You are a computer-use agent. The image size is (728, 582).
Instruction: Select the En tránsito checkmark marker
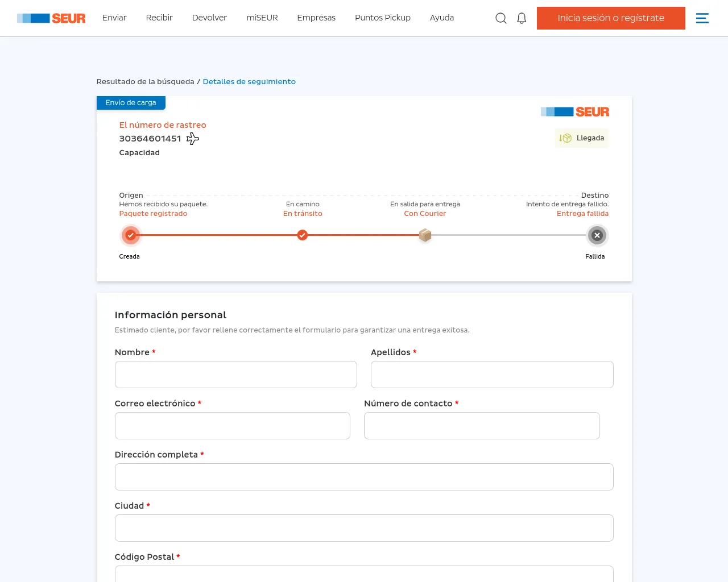coord(303,235)
